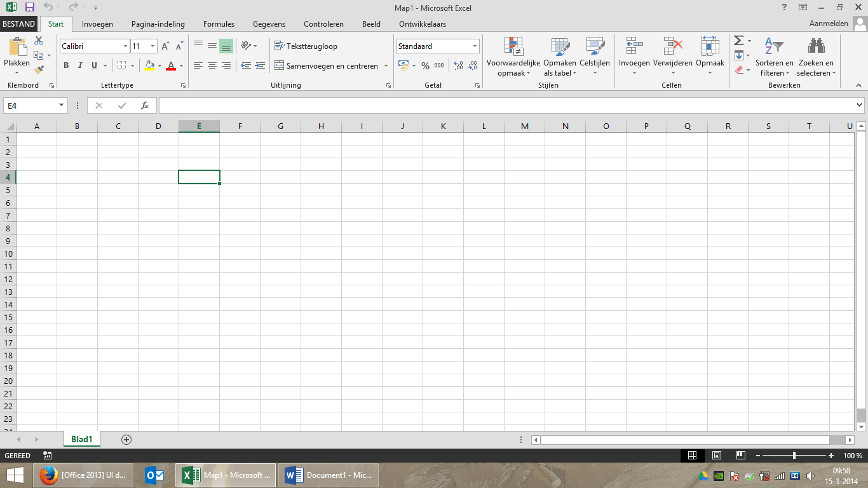Apply accounting number format
Screen dimensions: 868x488
[403, 65]
